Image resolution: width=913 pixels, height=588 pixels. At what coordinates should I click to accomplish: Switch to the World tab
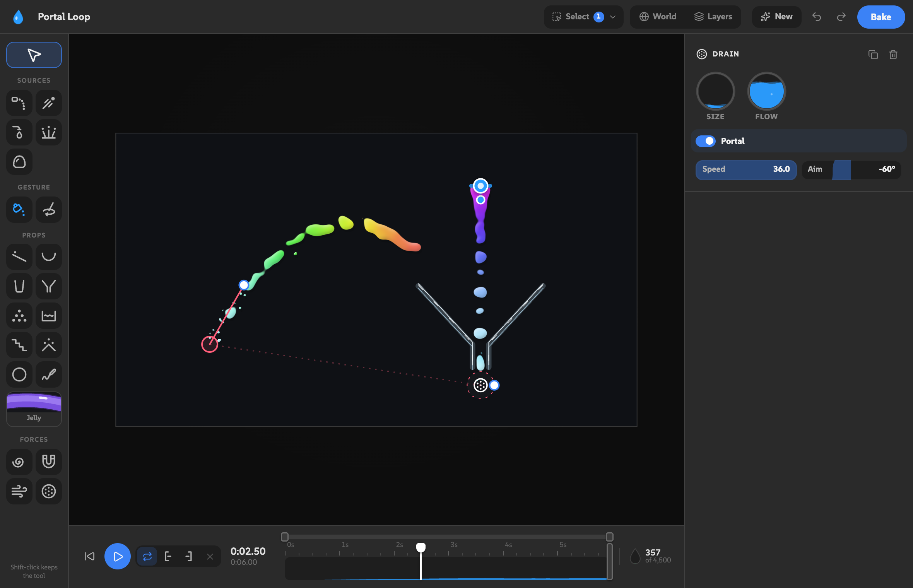click(x=658, y=17)
